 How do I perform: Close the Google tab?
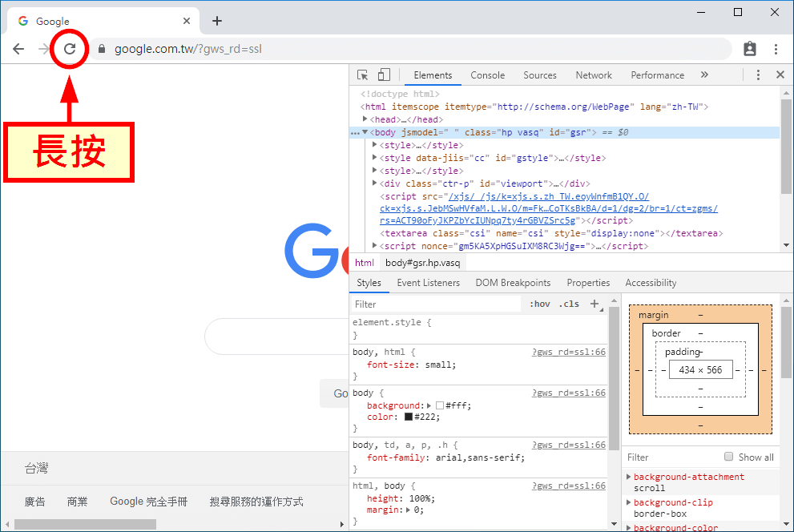[187, 21]
